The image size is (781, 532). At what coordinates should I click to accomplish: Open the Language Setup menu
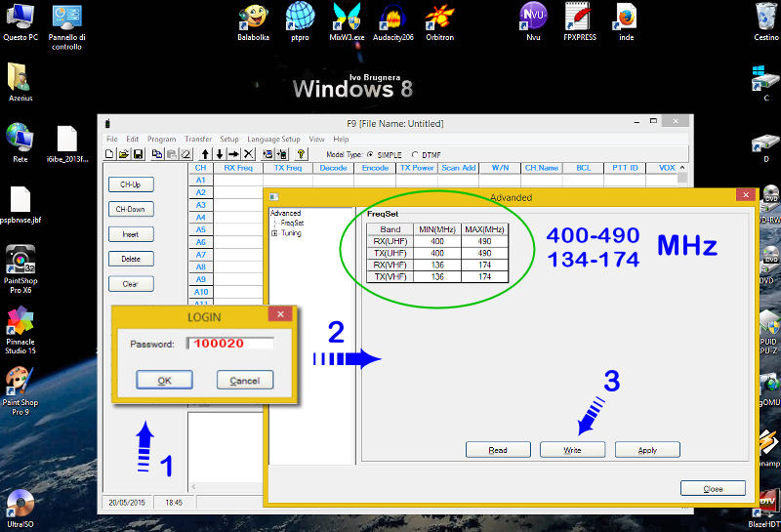(x=273, y=139)
